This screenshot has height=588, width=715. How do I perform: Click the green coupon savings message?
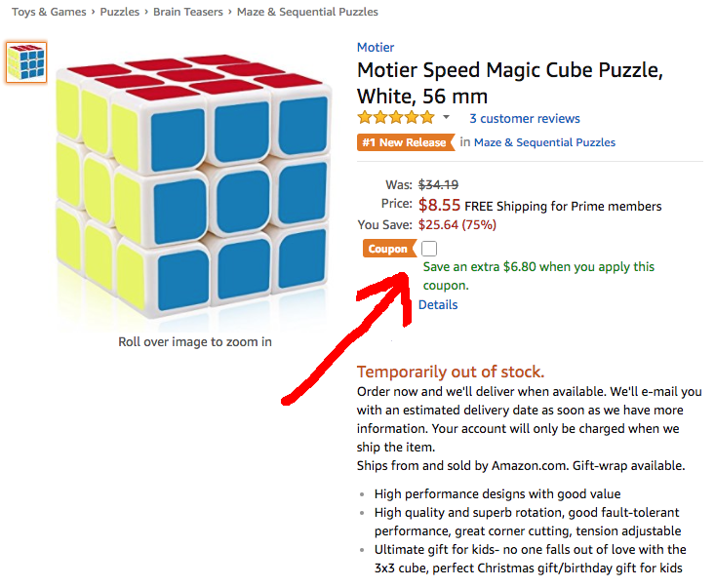tap(538, 276)
